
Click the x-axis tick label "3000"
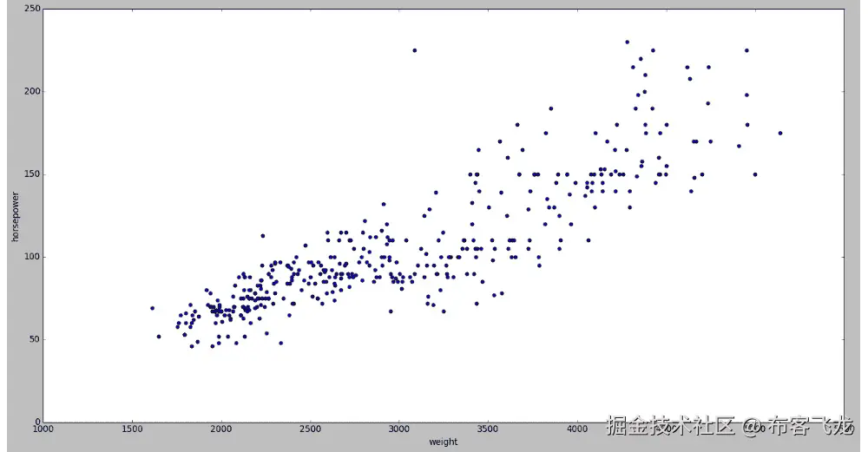(x=399, y=429)
